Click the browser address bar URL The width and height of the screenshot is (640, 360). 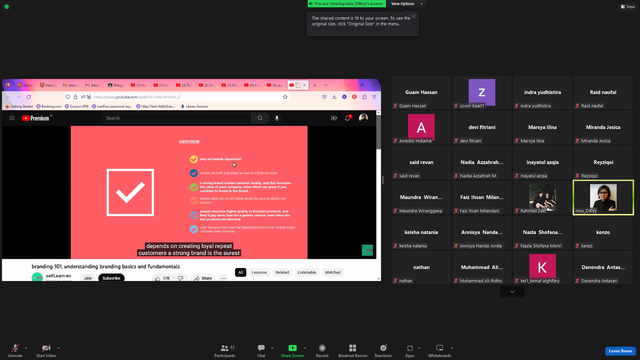tap(137, 97)
